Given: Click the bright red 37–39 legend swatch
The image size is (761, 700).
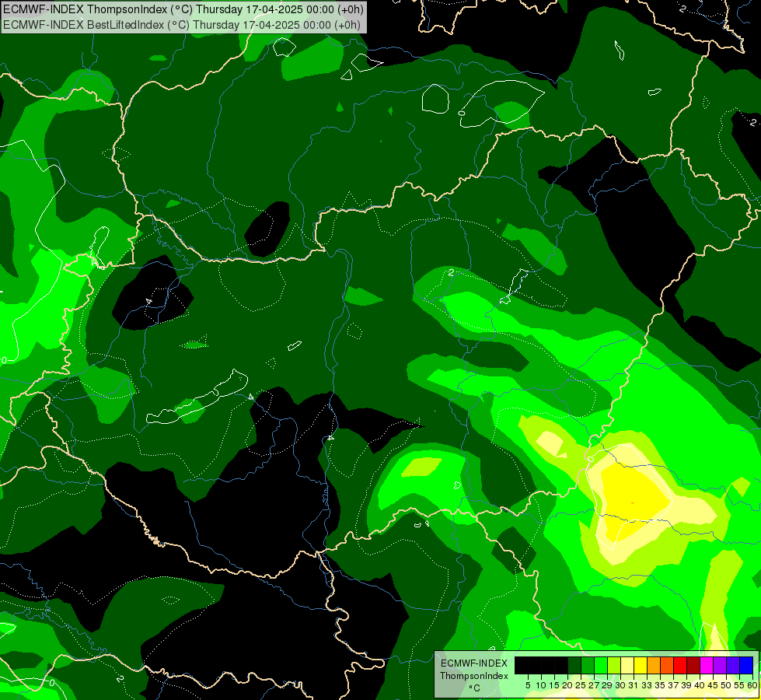Looking at the screenshot, I should pyautogui.click(x=680, y=665).
